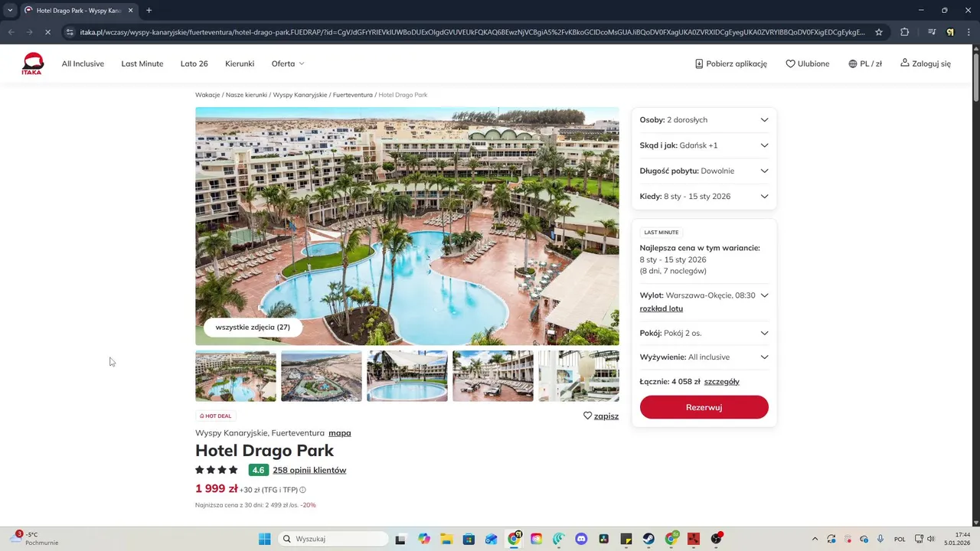980x551 pixels.
Task: Open Windows Start menu
Action: click(264, 539)
